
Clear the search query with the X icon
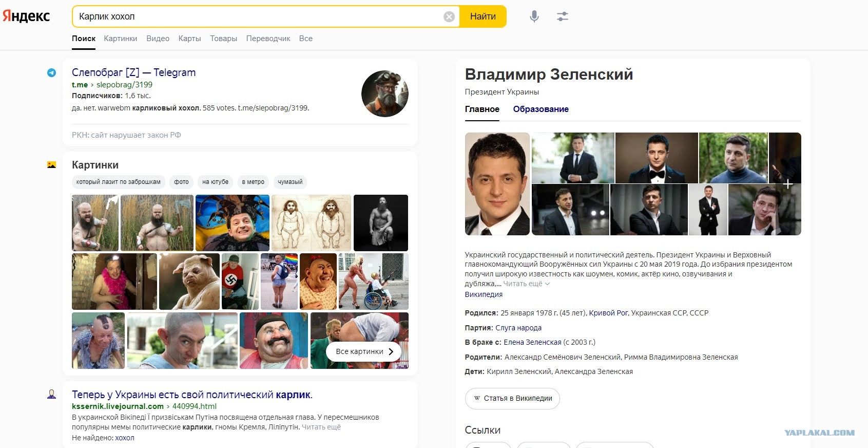tap(449, 17)
